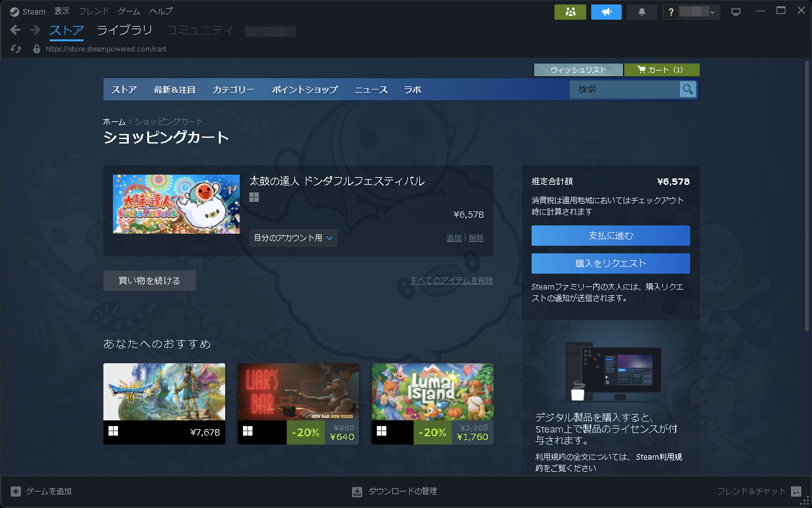
Task: Click the Windows platform icon on the Taiko item
Action: pyautogui.click(x=254, y=197)
